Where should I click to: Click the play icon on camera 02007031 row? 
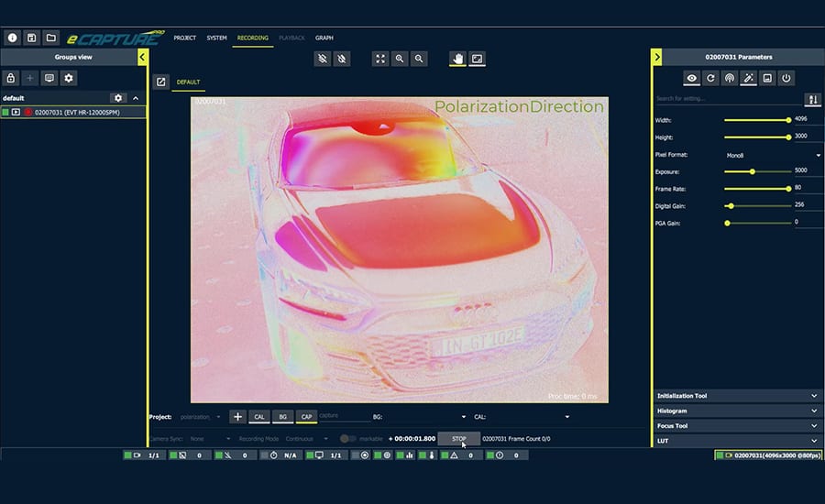[x=16, y=112]
